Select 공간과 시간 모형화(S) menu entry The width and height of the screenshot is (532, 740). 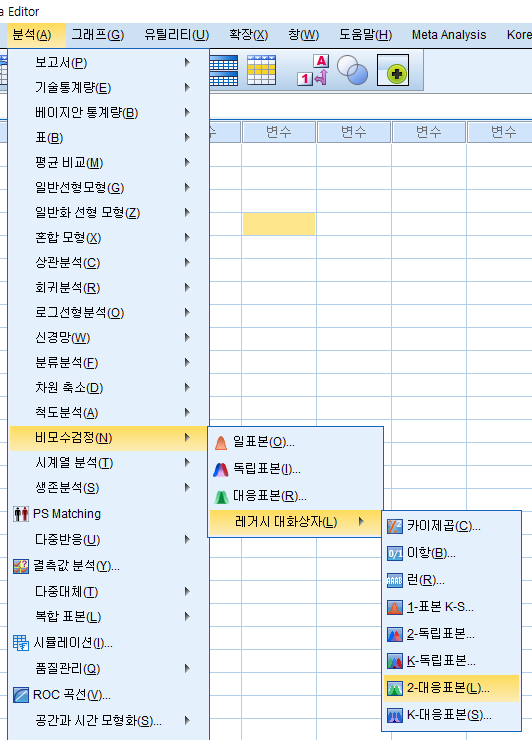click(109, 720)
